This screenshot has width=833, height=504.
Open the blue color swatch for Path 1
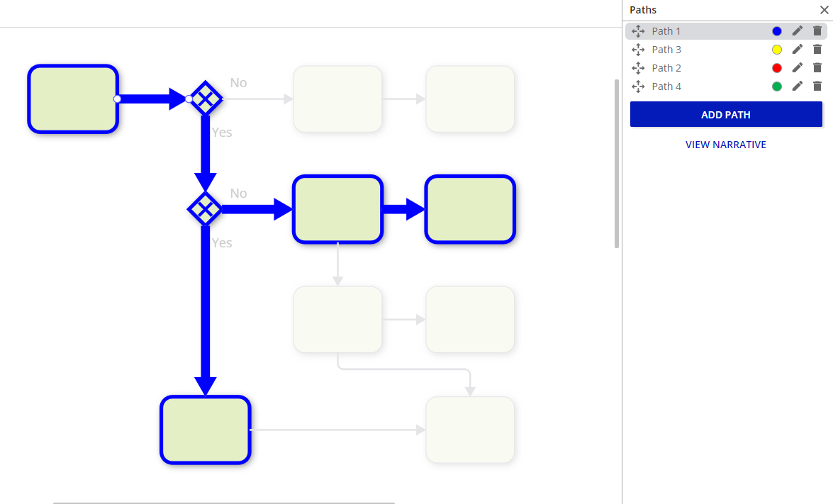[x=777, y=31]
